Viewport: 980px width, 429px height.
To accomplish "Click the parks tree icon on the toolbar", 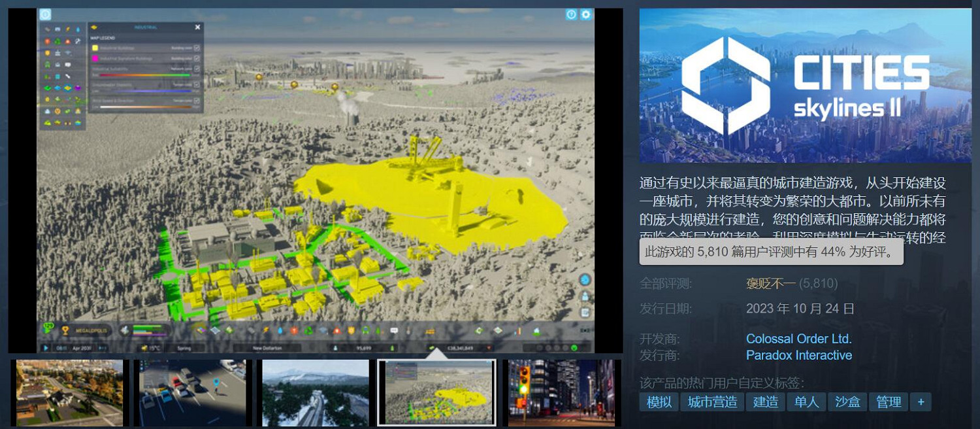I will (378, 330).
